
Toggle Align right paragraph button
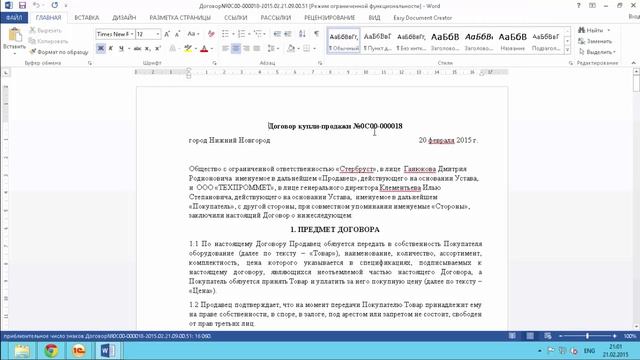point(246,49)
